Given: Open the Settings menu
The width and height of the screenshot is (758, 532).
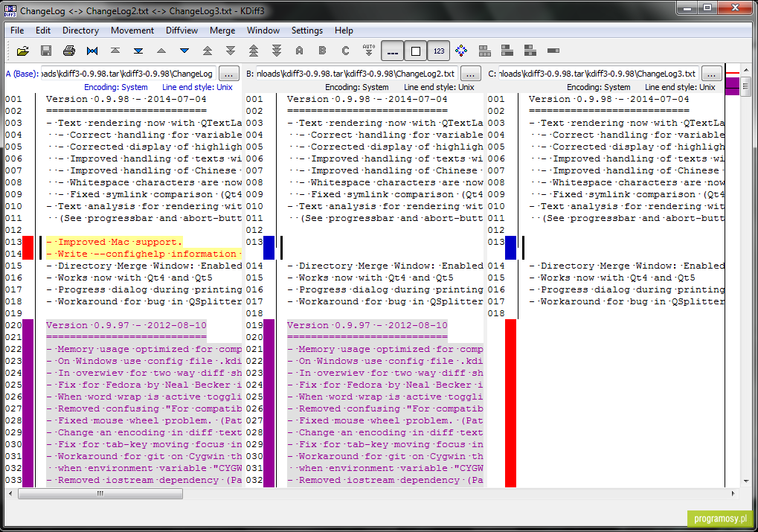Looking at the screenshot, I should [x=307, y=31].
